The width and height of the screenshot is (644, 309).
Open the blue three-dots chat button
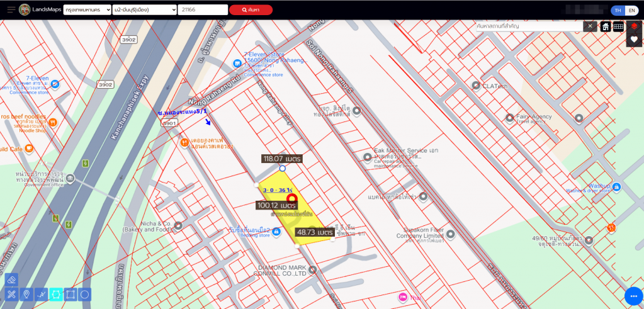click(x=633, y=296)
